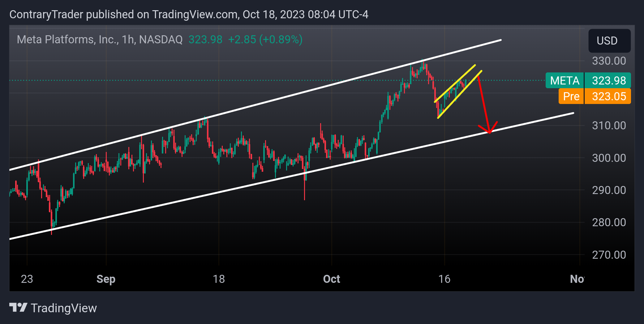The image size is (644, 324).
Task: Click the 310.00 price axis label
Action: [x=609, y=125]
